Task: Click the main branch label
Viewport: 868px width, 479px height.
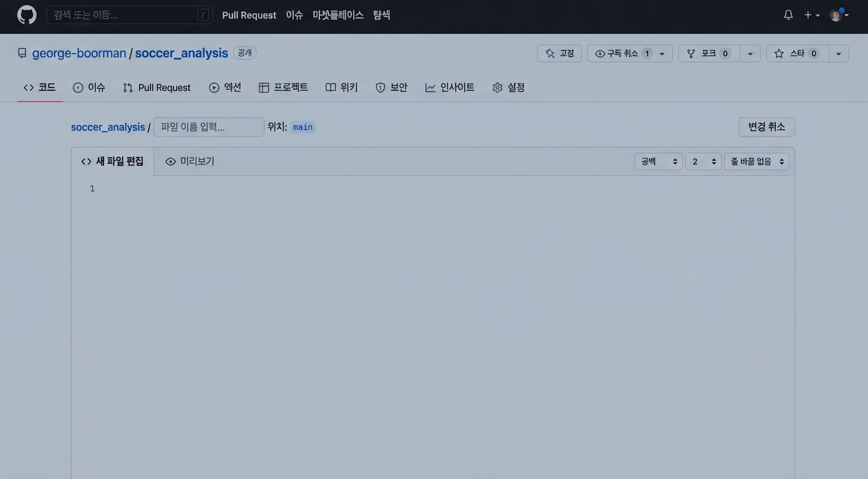Action: point(302,127)
